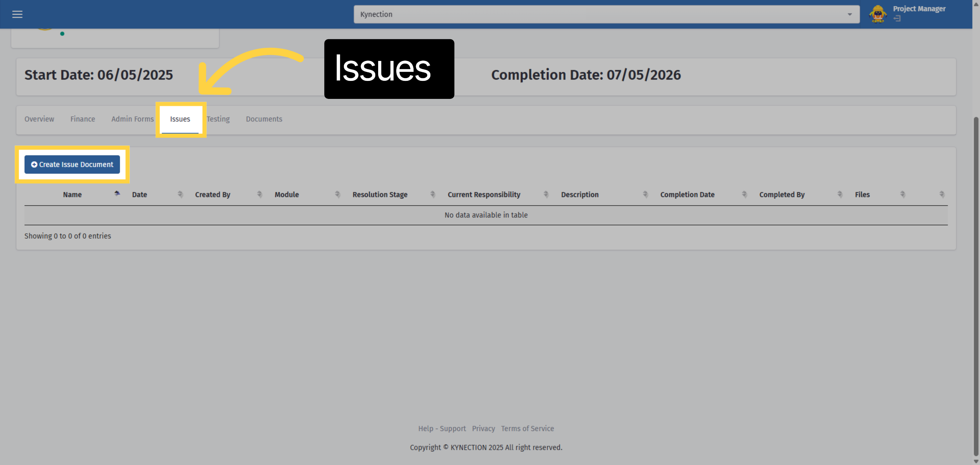Click the logout icon under Project Manager
The height and width of the screenshot is (465, 980).
tap(897, 18)
